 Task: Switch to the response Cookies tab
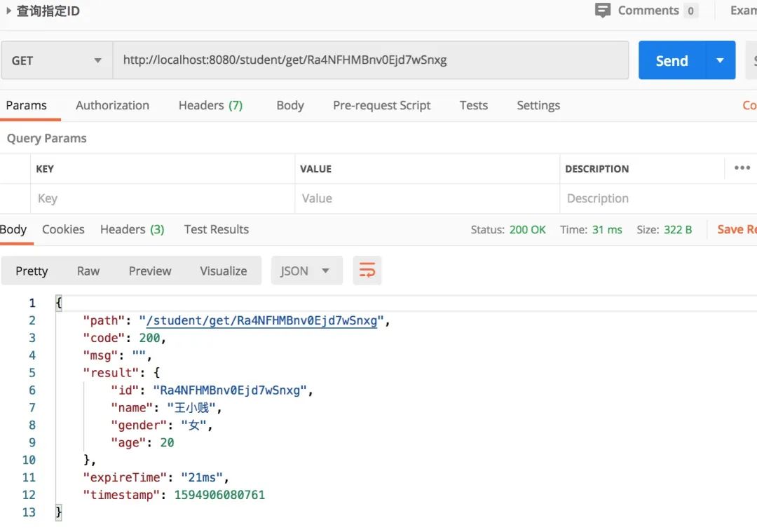point(63,229)
